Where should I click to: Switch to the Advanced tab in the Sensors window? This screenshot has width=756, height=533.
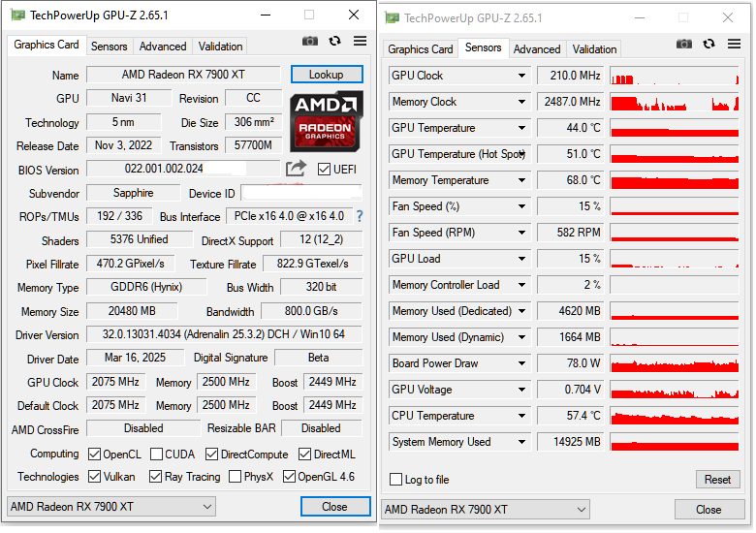coord(537,49)
